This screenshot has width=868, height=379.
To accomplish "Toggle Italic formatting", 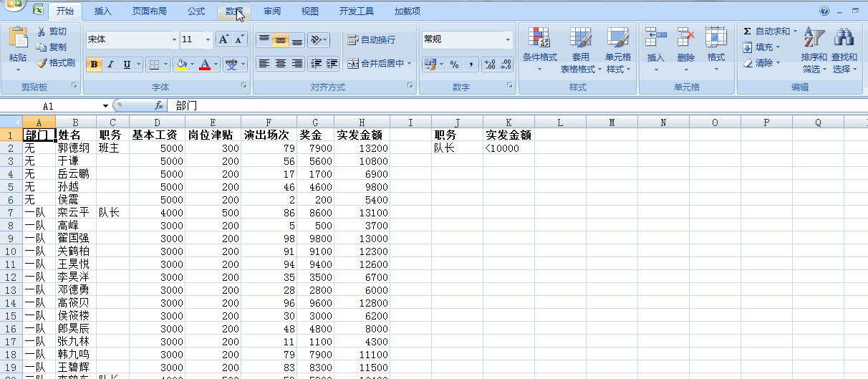I will point(110,64).
